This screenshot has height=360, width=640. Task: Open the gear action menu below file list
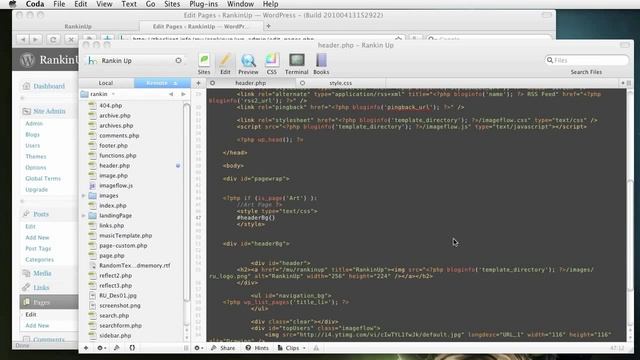[101, 348]
